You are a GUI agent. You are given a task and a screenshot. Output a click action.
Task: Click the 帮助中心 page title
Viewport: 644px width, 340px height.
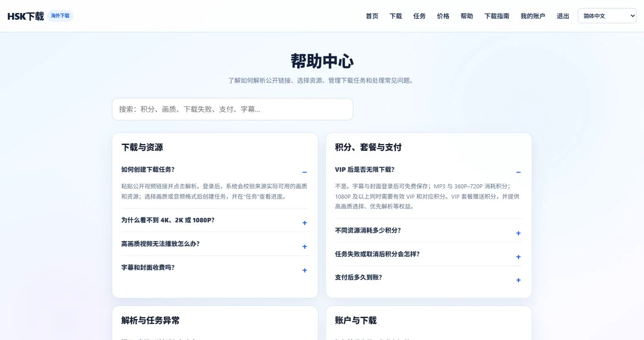(322, 61)
